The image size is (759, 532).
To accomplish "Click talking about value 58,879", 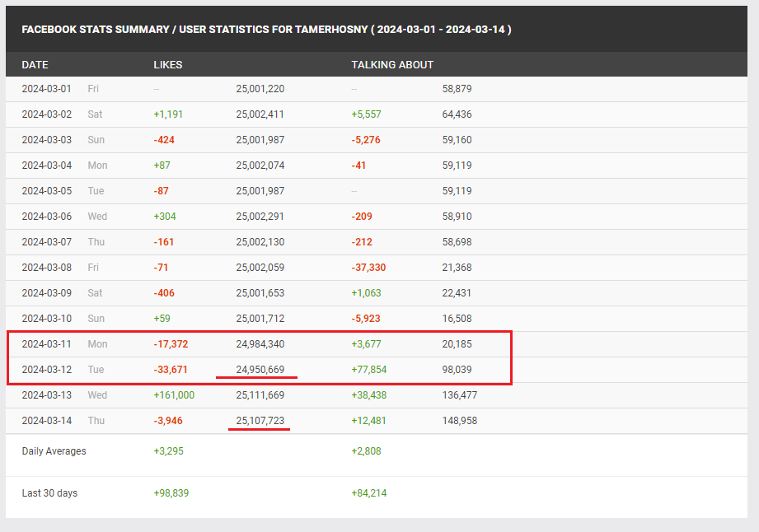I will [457, 89].
